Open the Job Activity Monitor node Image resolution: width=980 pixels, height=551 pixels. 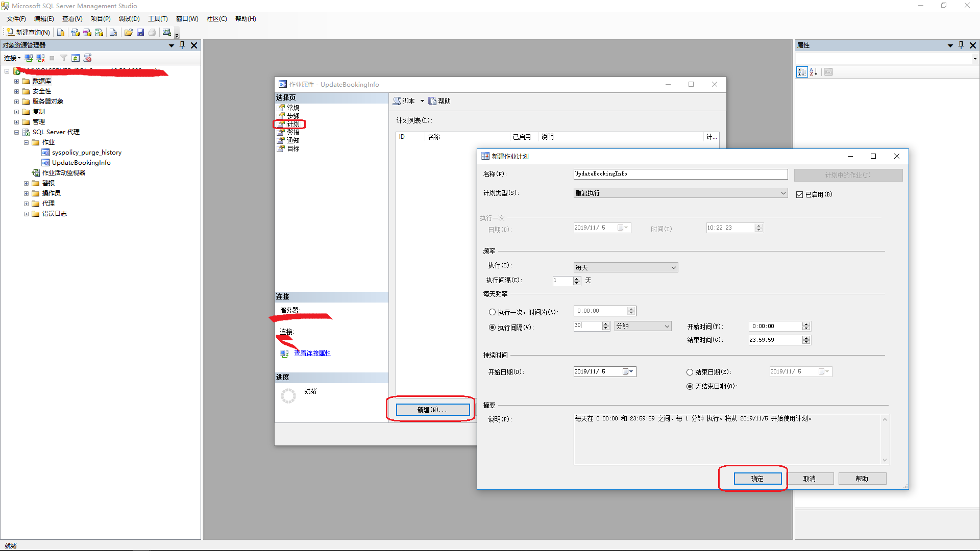[63, 173]
